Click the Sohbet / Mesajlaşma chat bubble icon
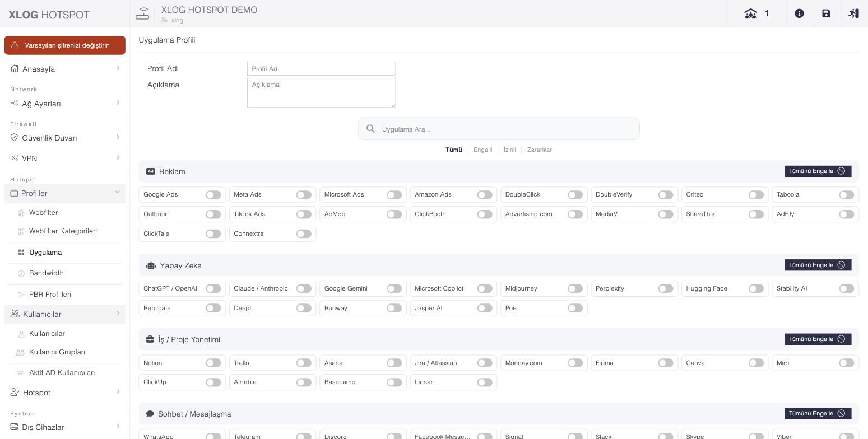Image resolution: width=868 pixels, height=439 pixels. coord(150,414)
